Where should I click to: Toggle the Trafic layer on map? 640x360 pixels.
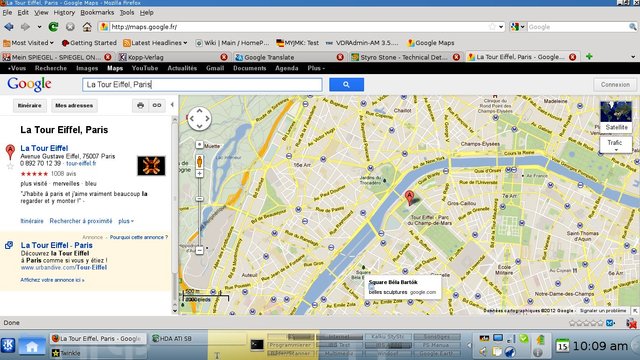pyautogui.click(x=616, y=144)
